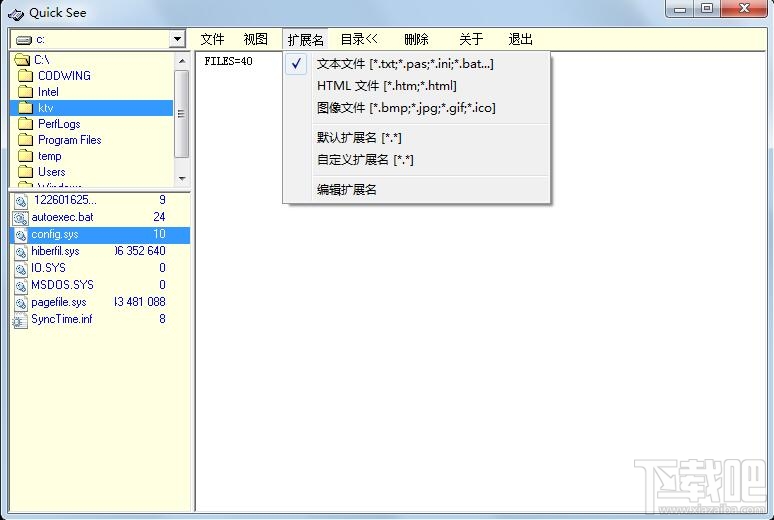Click the autoexec.bat file icon
Image resolution: width=774 pixels, height=520 pixels.
point(21,218)
